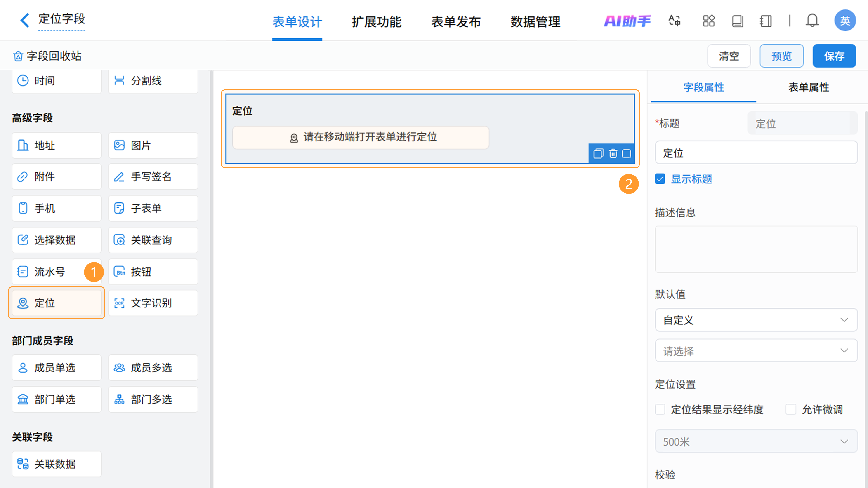This screenshot has height=488, width=868.
Task: Switch to 表单属性 tab
Action: pyautogui.click(x=808, y=88)
